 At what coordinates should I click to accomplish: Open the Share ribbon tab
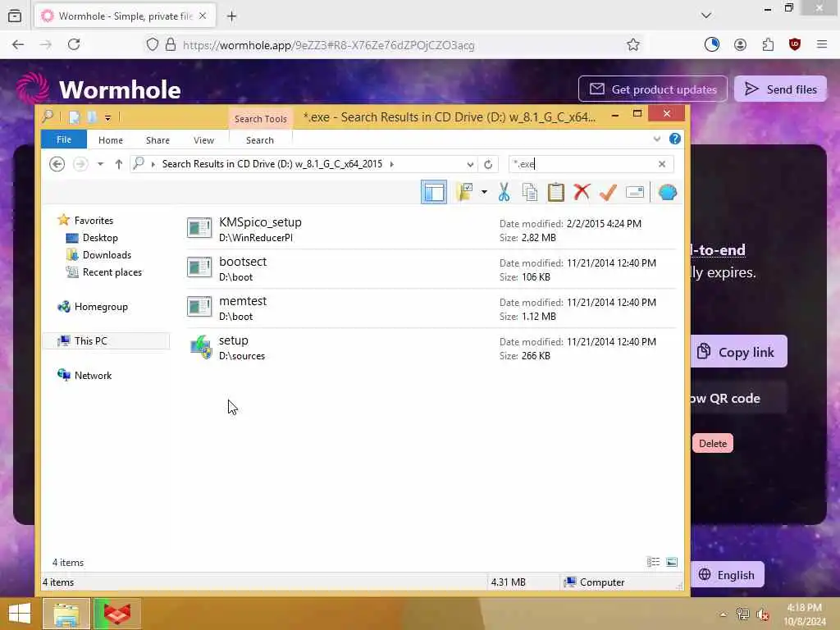[x=157, y=139]
